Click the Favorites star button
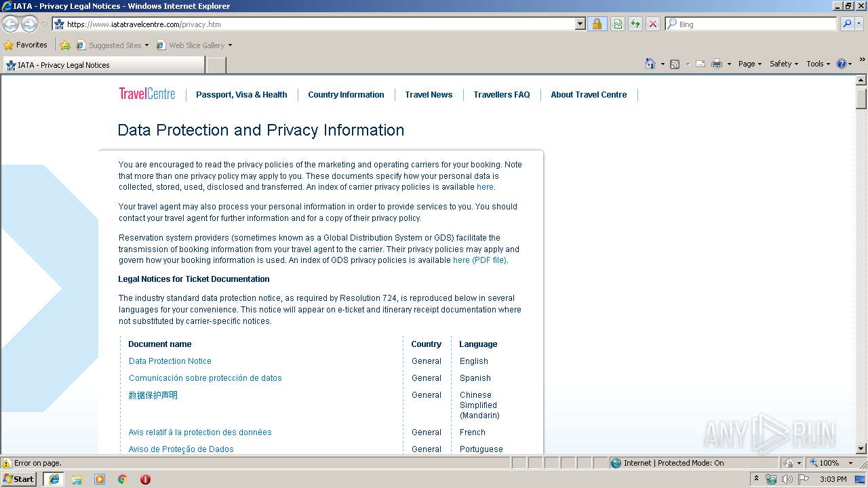 coord(26,45)
